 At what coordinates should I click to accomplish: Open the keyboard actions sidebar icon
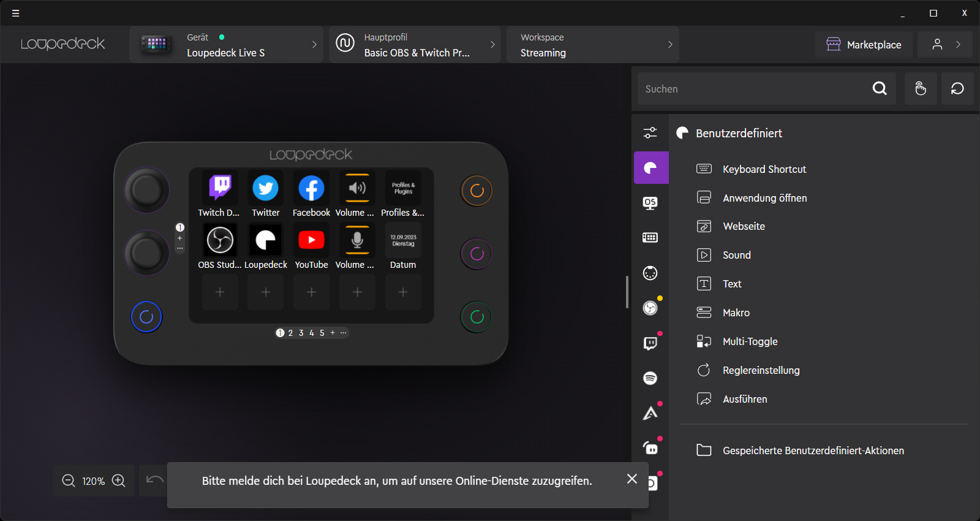(650, 238)
